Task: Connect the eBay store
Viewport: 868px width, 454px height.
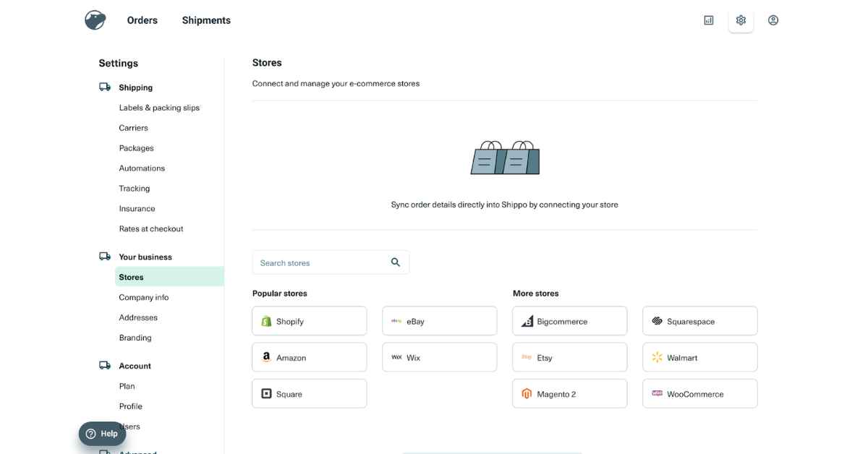Action: coord(439,320)
